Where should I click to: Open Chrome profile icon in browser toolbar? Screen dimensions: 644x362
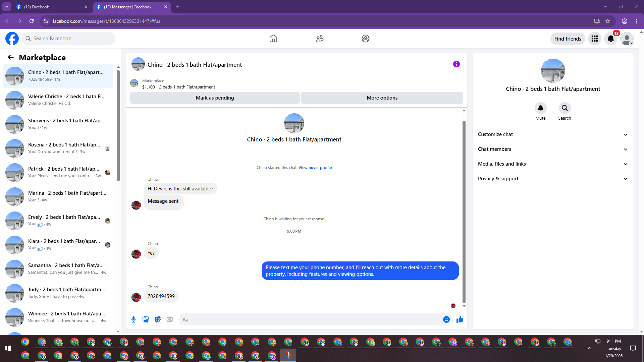pyautogui.click(x=625, y=21)
